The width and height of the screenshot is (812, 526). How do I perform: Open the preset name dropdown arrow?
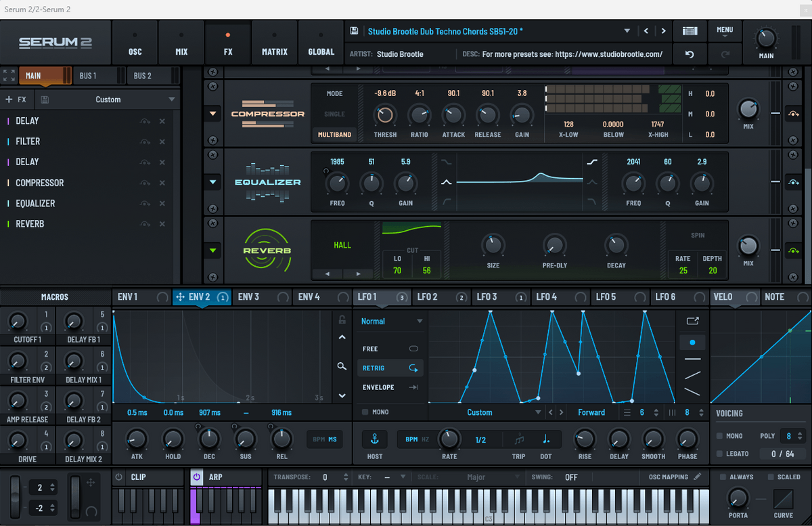627,31
